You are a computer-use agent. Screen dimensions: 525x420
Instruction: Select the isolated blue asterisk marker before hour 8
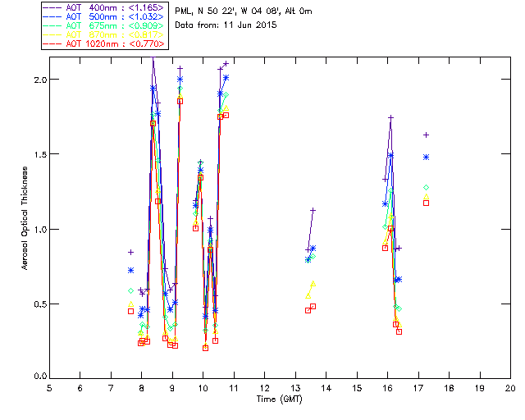[x=131, y=270]
